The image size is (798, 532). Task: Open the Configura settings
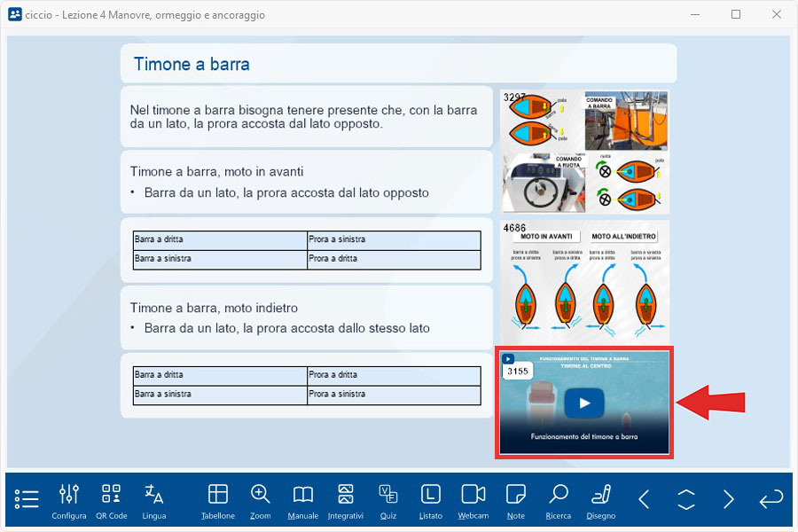pos(69,500)
